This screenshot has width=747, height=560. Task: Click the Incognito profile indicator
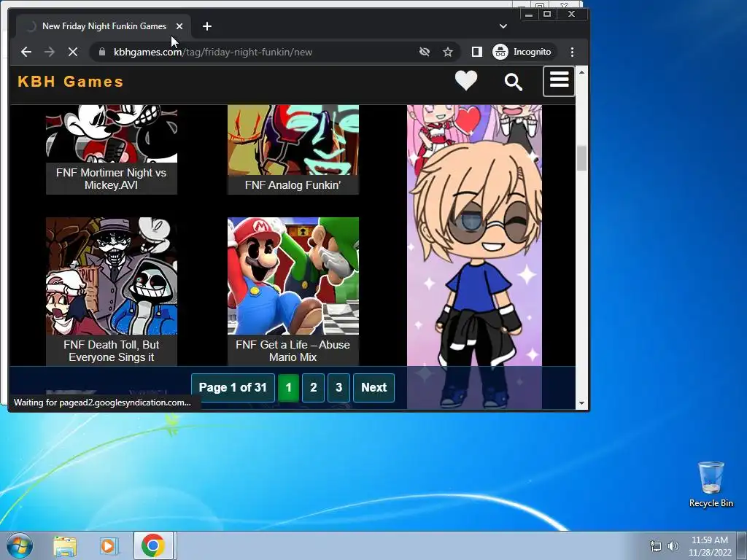(x=522, y=52)
